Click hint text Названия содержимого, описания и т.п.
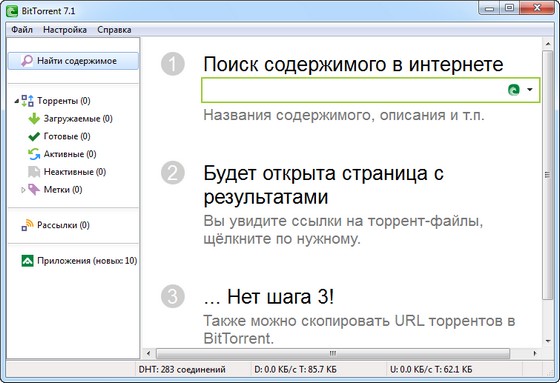The height and width of the screenshot is (383, 560). click(344, 115)
